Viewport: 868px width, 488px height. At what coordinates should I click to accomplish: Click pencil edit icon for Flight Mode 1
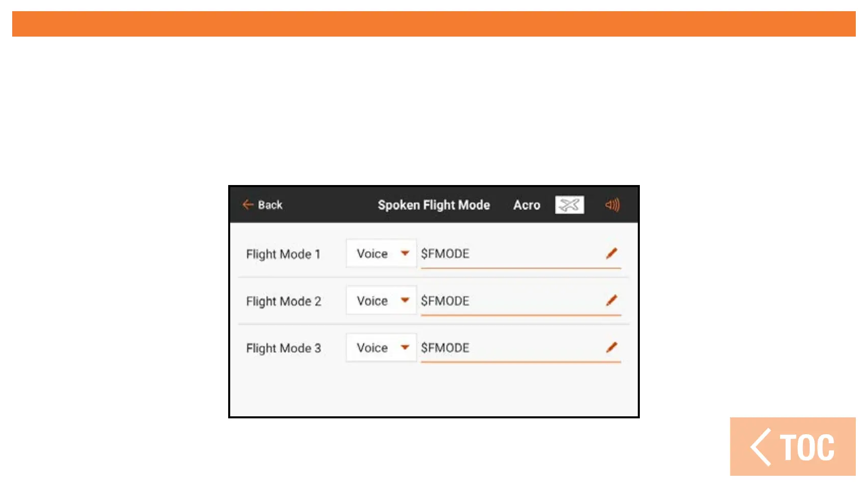pyautogui.click(x=611, y=253)
